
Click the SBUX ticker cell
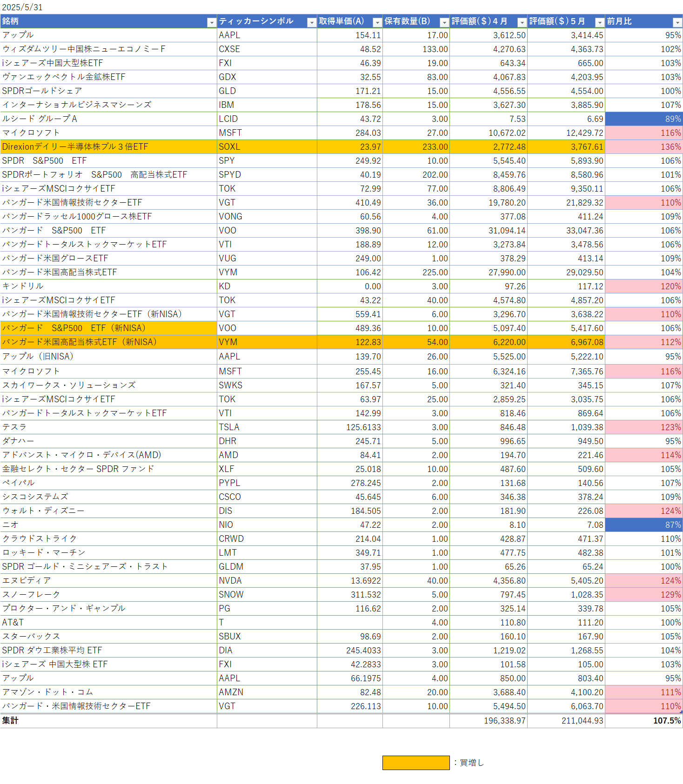click(x=267, y=636)
